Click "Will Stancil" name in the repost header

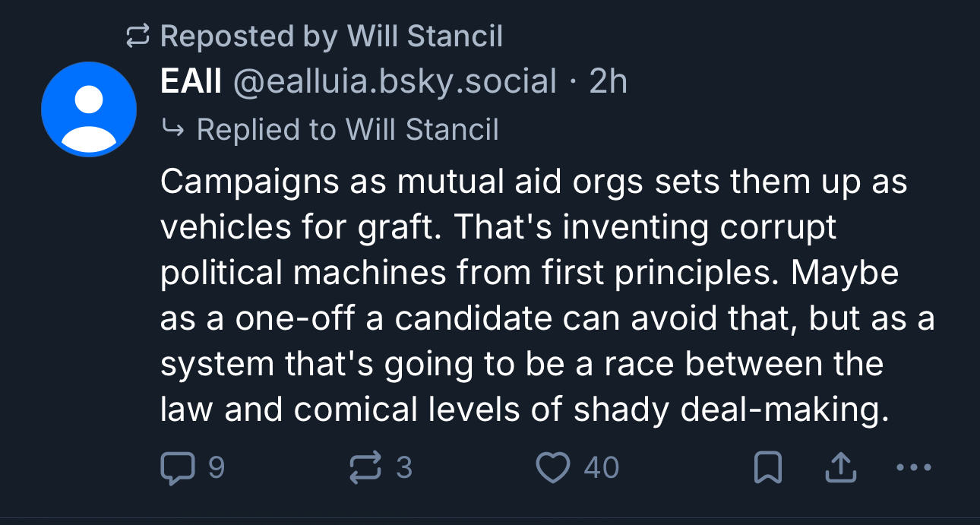click(425, 36)
